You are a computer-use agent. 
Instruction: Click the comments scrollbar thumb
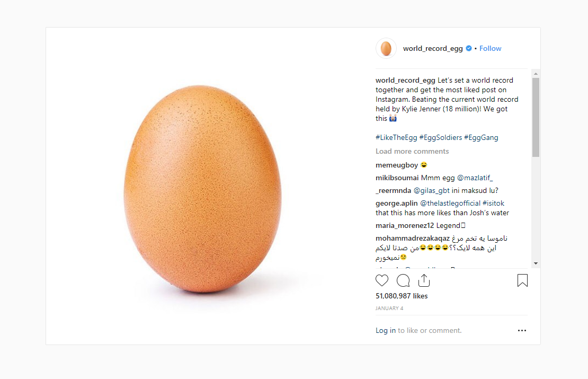[x=536, y=117]
